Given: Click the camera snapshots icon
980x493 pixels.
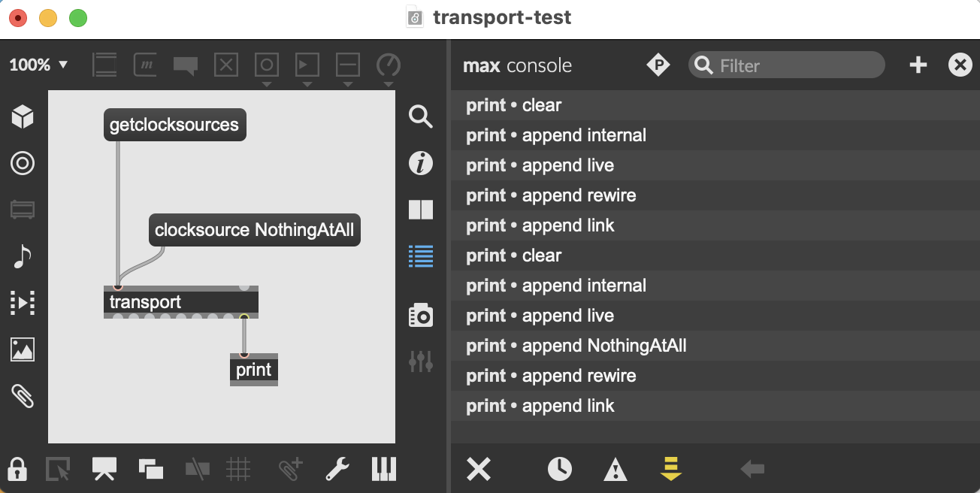Looking at the screenshot, I should [420, 315].
